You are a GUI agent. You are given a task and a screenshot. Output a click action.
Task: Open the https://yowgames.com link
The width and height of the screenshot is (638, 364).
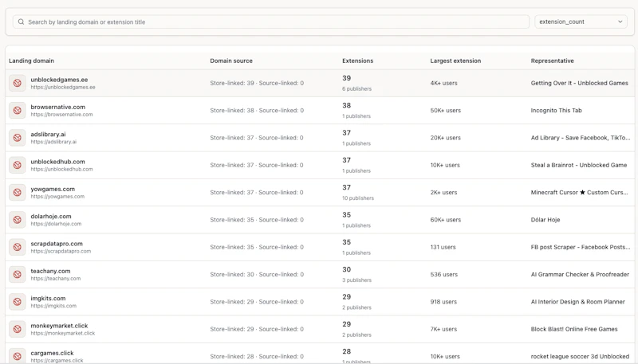click(x=57, y=197)
